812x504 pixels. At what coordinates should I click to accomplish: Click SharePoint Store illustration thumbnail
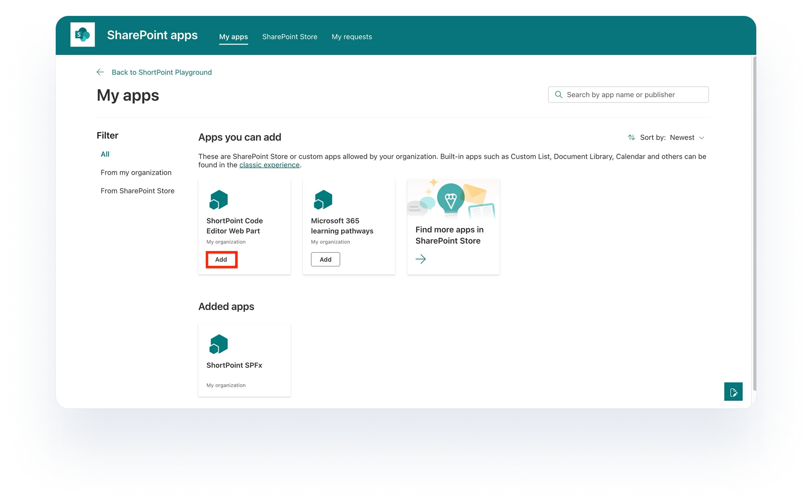[453, 199]
